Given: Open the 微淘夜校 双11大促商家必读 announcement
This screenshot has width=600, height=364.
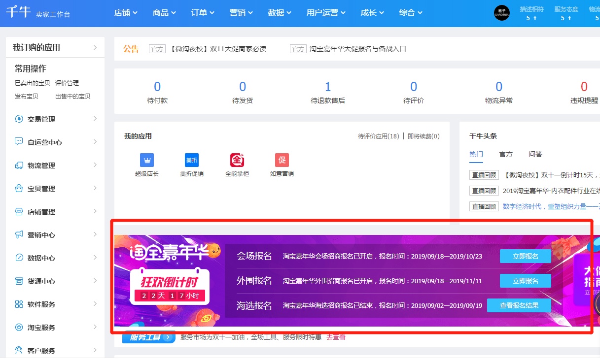Looking at the screenshot, I should coord(218,49).
